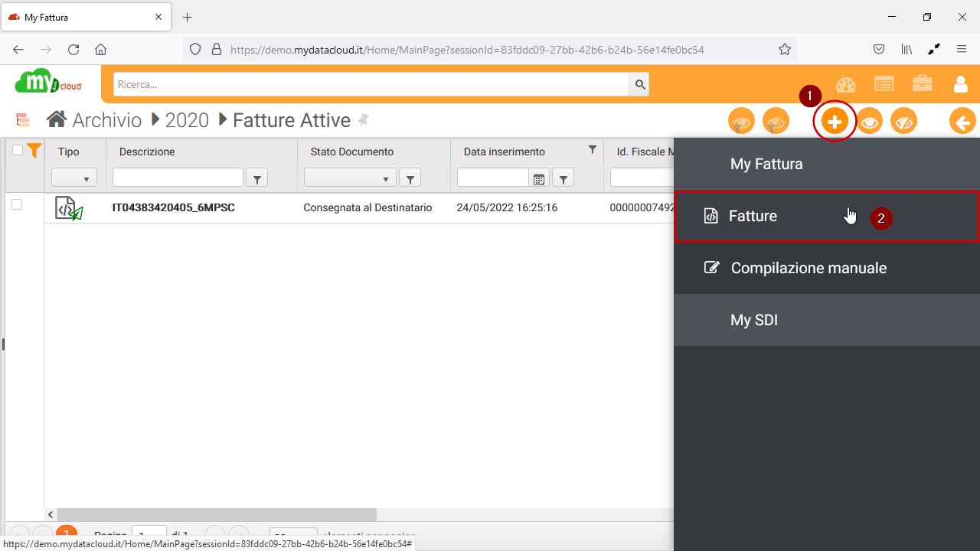Apply the Stato Documento filter button
This screenshot has height=551, width=980.
pyautogui.click(x=410, y=178)
